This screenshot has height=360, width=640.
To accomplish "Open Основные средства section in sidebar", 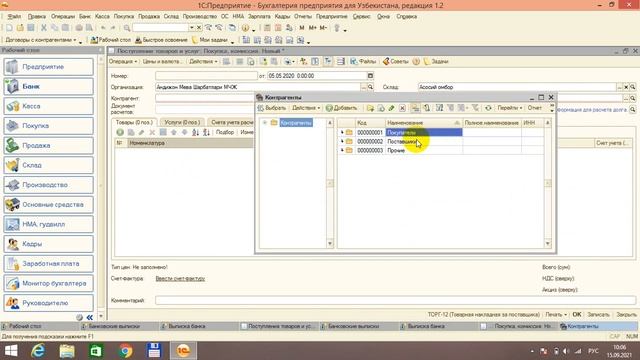I will [x=49, y=204].
